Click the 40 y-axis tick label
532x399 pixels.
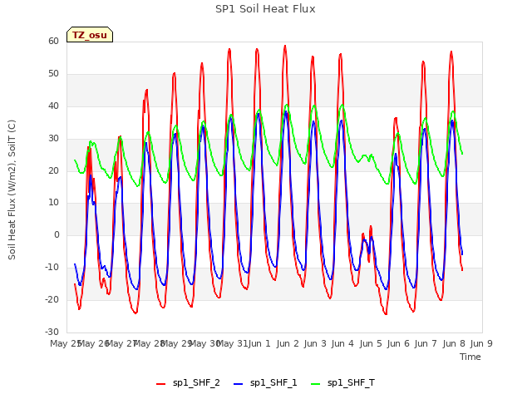[x=53, y=106]
